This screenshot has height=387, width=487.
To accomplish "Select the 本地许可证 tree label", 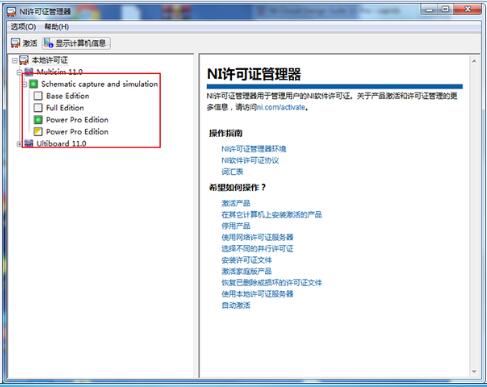I will (50, 60).
